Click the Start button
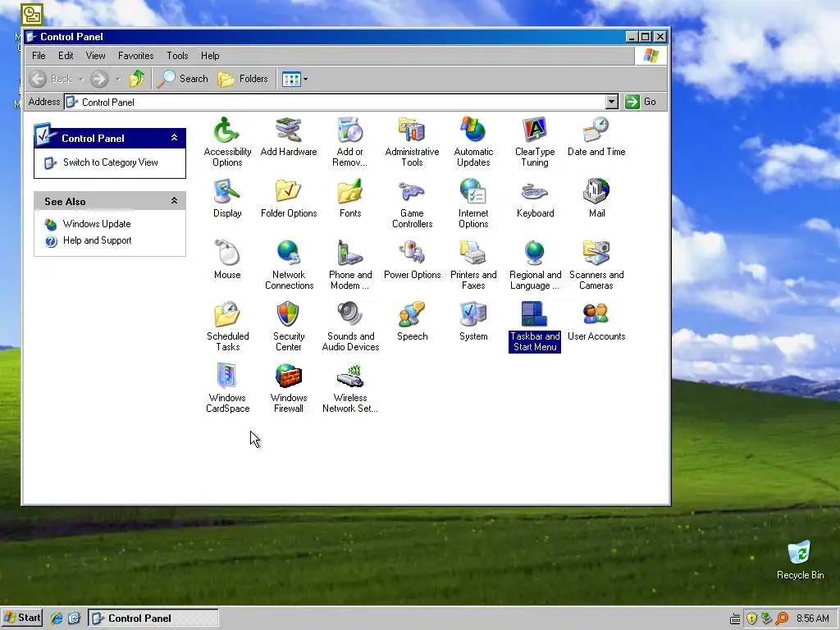The width and height of the screenshot is (840, 630). (21, 618)
